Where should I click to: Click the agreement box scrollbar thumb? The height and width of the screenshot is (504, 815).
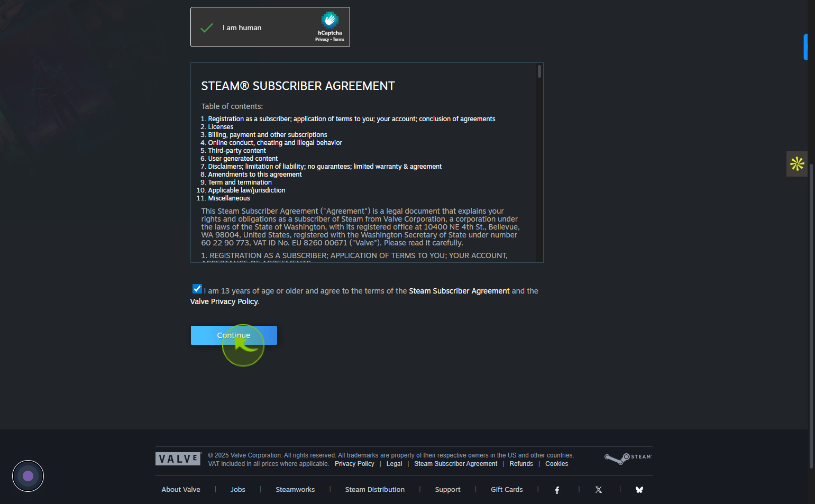point(539,71)
